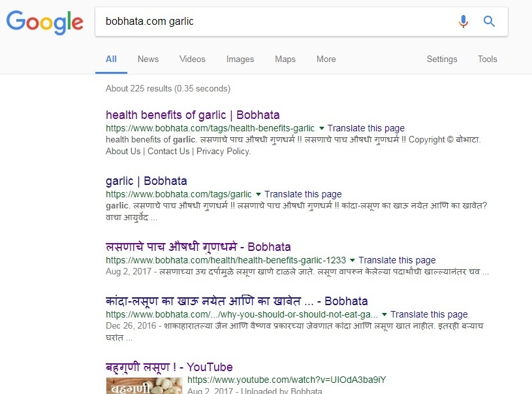Click the 'About 225 results' count text

point(168,88)
